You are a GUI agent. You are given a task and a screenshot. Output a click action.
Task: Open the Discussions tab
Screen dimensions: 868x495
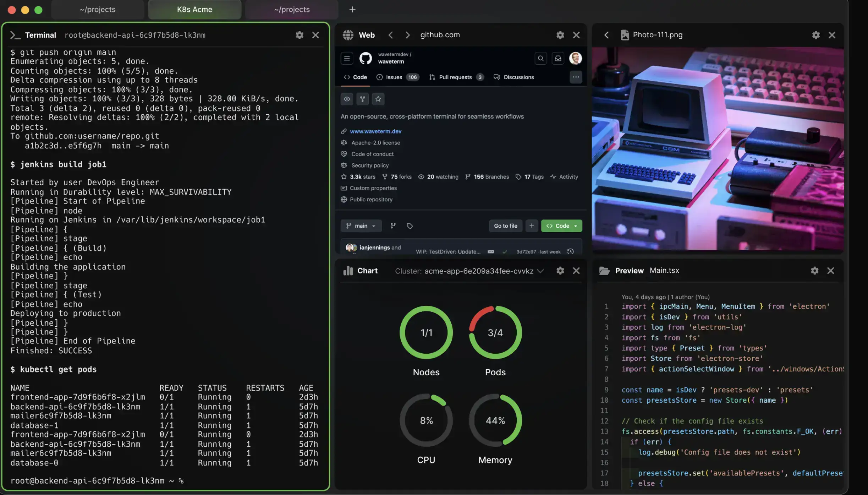tap(513, 77)
